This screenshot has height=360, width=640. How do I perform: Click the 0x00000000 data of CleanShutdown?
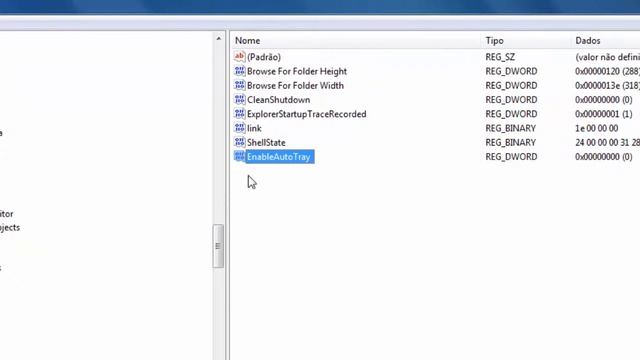pyautogui.click(x=604, y=100)
